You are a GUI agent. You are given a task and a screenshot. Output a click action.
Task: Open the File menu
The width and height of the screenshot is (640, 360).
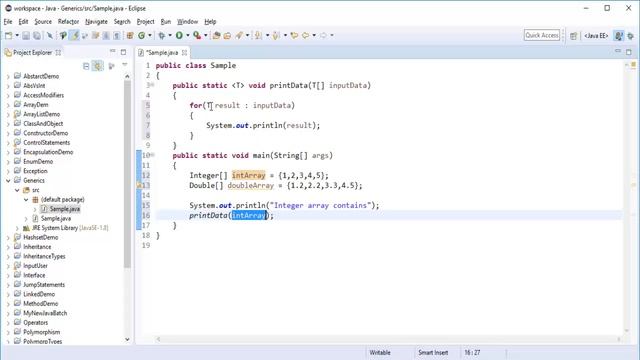pos(8,22)
